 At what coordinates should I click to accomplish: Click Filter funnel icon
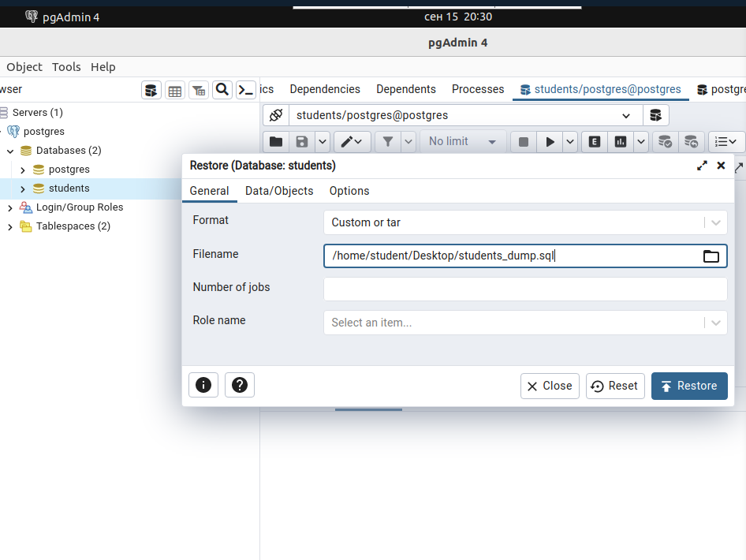click(x=388, y=142)
